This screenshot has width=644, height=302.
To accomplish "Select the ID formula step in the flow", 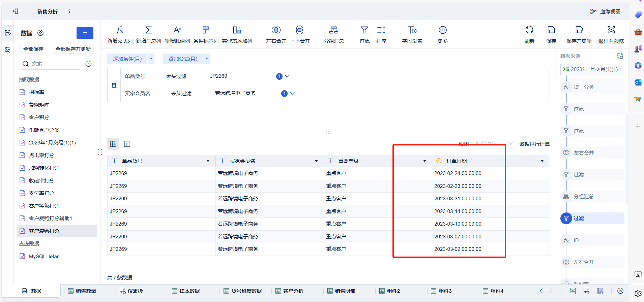I will [x=592, y=240].
